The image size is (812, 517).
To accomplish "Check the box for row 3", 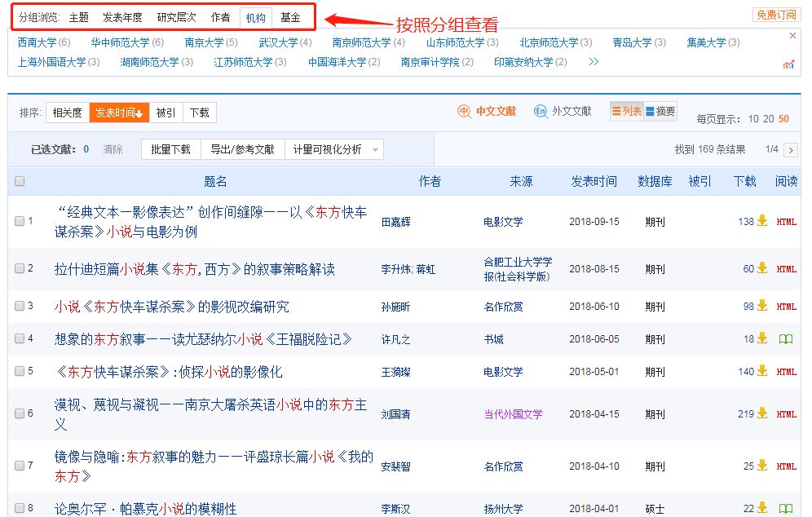I will click(20, 306).
